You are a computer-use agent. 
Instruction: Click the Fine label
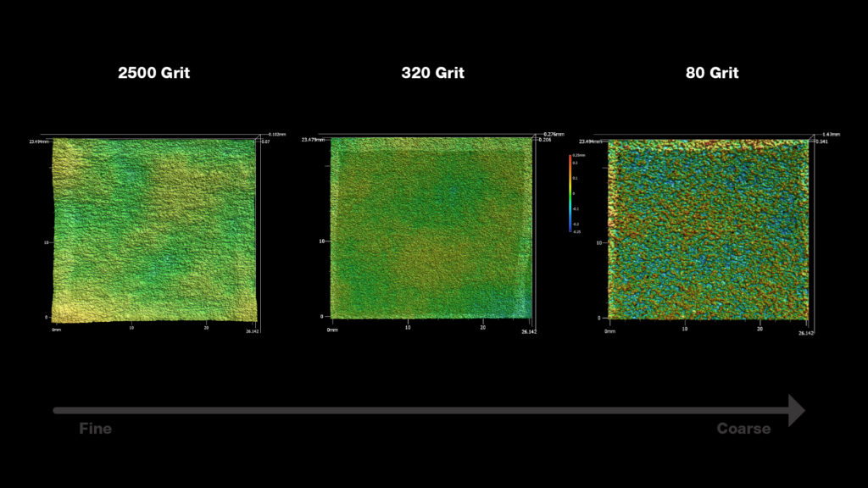click(x=94, y=429)
